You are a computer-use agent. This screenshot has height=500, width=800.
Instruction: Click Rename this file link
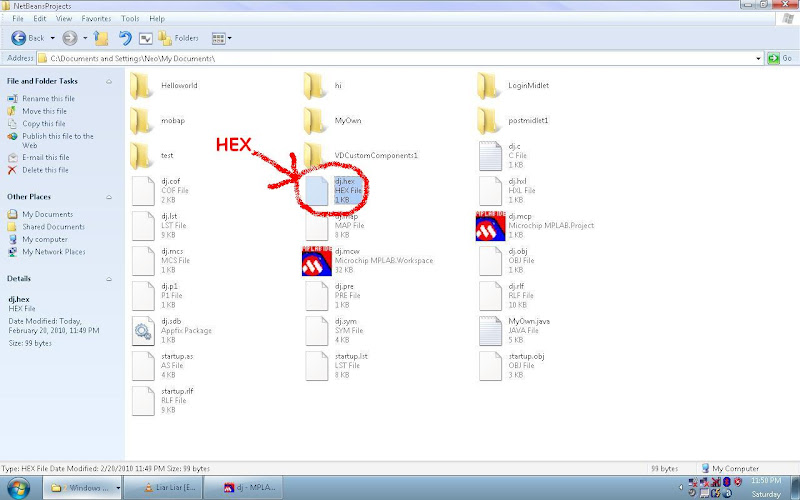[x=48, y=98]
